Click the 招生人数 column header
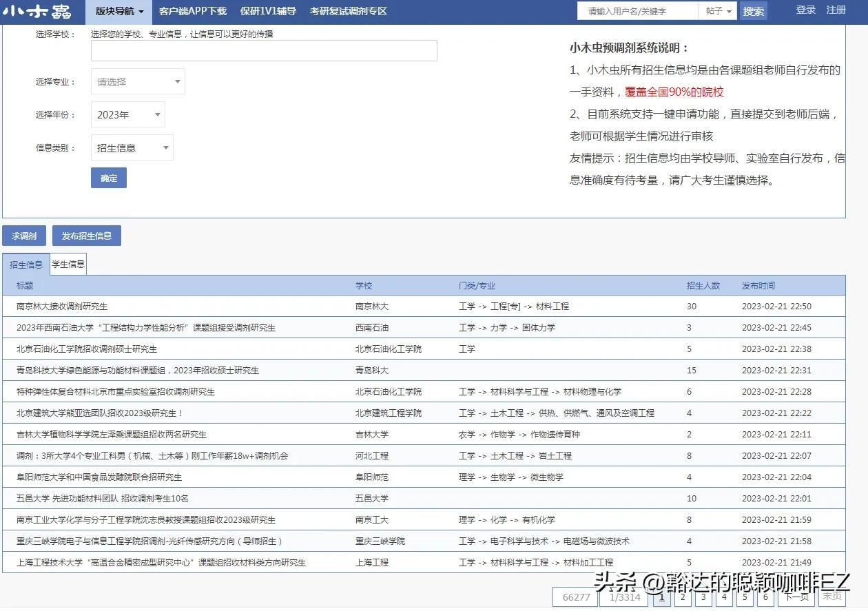Viewport: 868px width, 611px height. tap(703, 285)
